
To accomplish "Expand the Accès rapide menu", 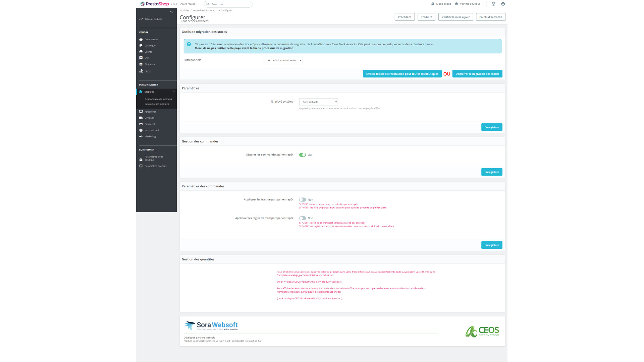I will click(x=189, y=4).
